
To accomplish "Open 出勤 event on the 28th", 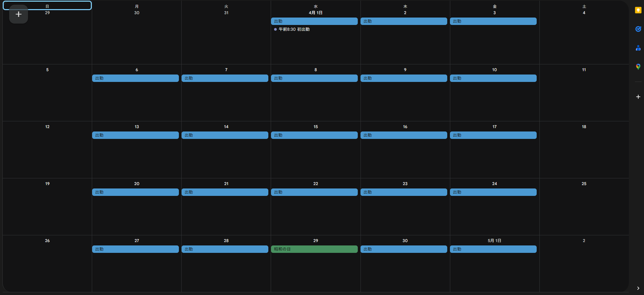I will click(x=225, y=249).
